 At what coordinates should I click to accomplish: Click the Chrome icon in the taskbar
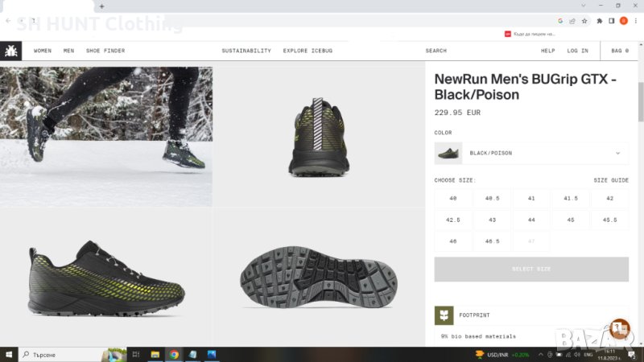click(174, 354)
